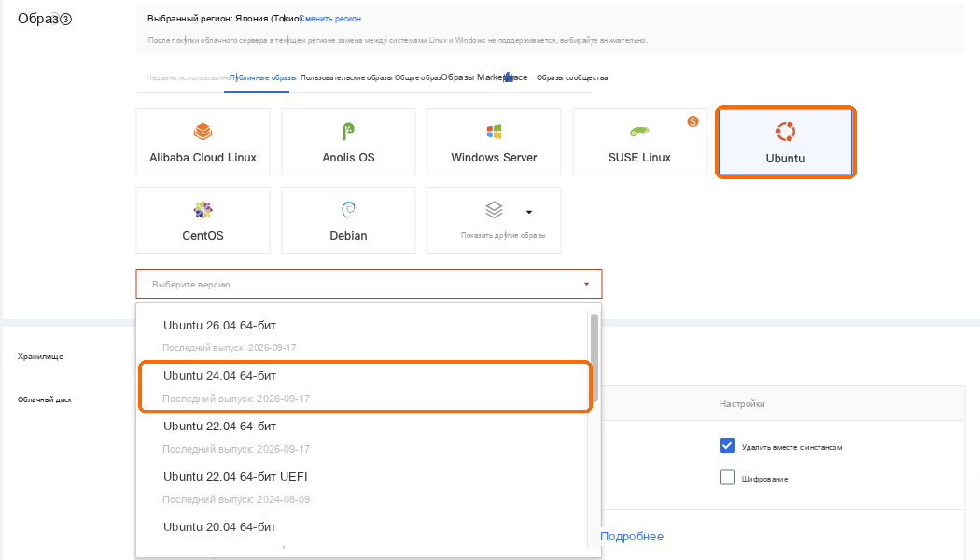Open the Пользовательские образы tab
The height and width of the screenshot is (560, 980).
(346, 78)
